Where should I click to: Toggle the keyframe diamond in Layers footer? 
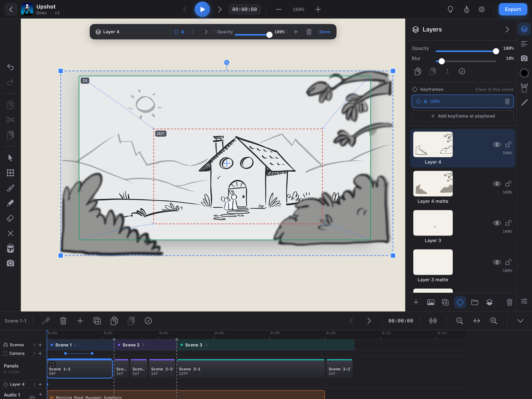(460, 302)
